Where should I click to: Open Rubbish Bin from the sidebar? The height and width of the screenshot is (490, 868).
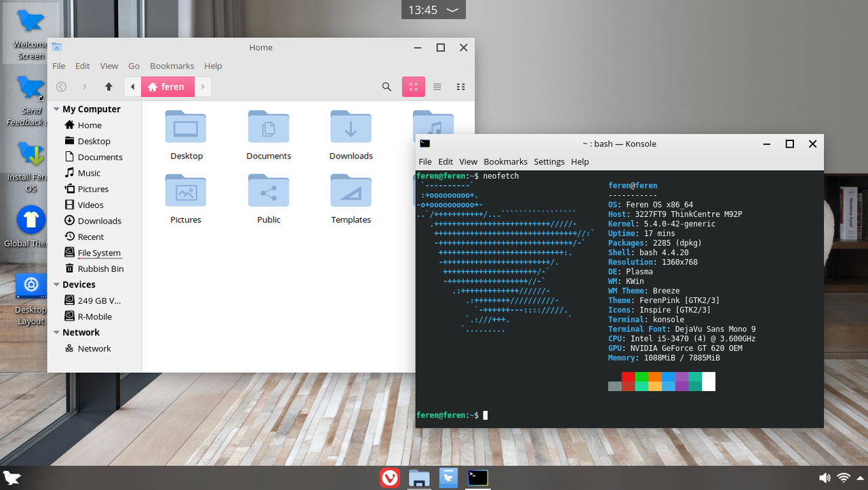pos(100,268)
